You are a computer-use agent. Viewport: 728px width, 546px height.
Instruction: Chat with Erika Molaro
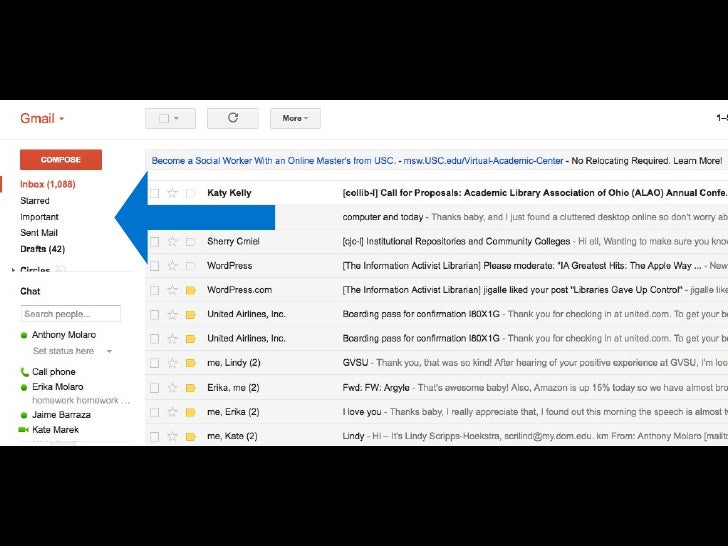pos(58,387)
